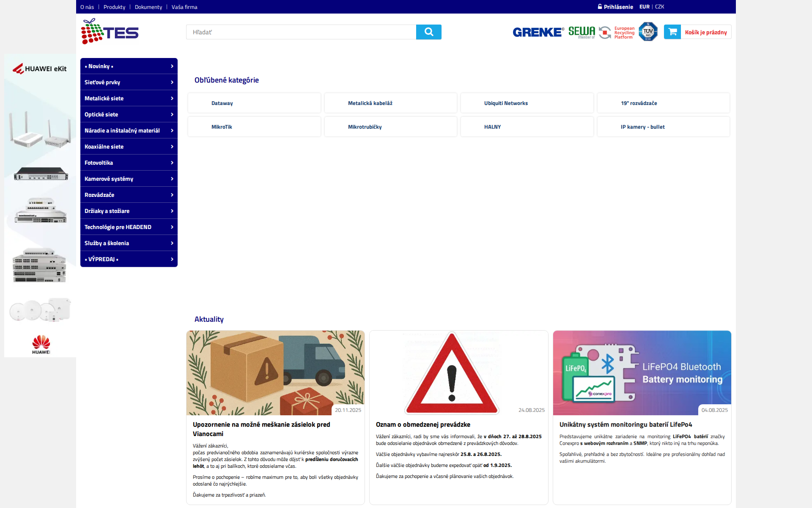Screen dimensions: 812x508
Task: Click inside the Hľadať search field
Action: (300, 32)
